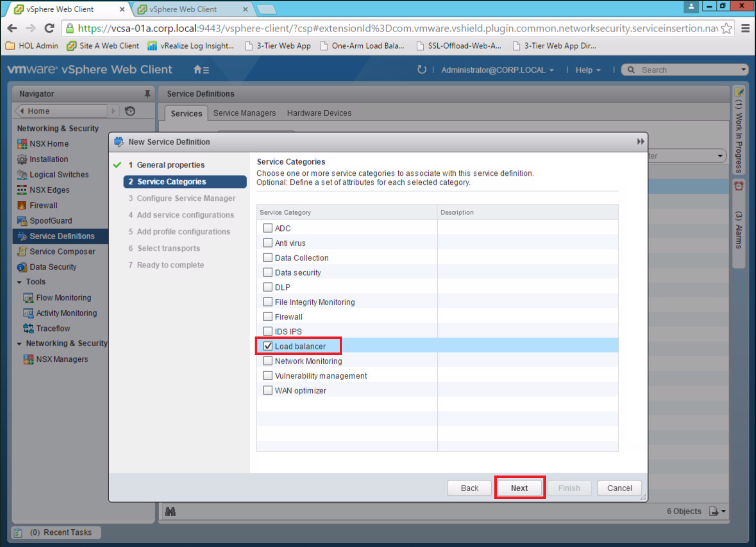Viewport: 756px width, 547px height.
Task: Open the filter dropdown behind the dialog
Action: (720, 156)
